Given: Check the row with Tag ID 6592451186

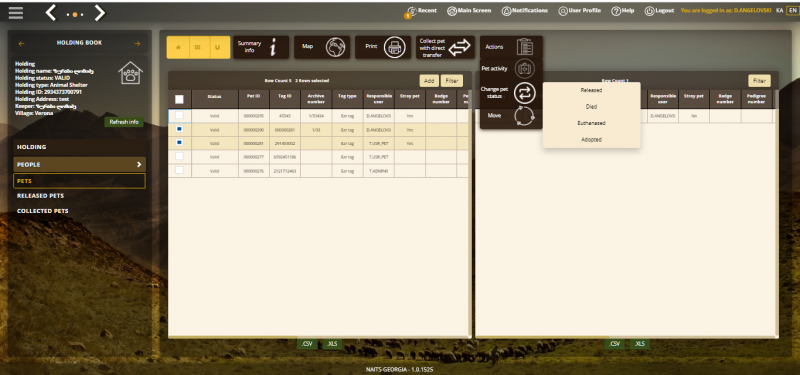Looking at the screenshot, I should click(x=179, y=157).
